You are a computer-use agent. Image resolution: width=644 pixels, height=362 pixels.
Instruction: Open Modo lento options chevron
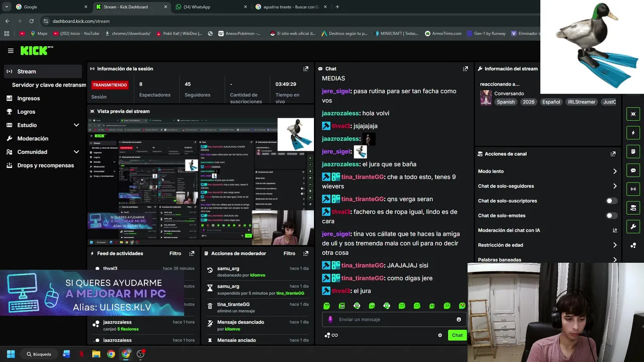point(614,171)
